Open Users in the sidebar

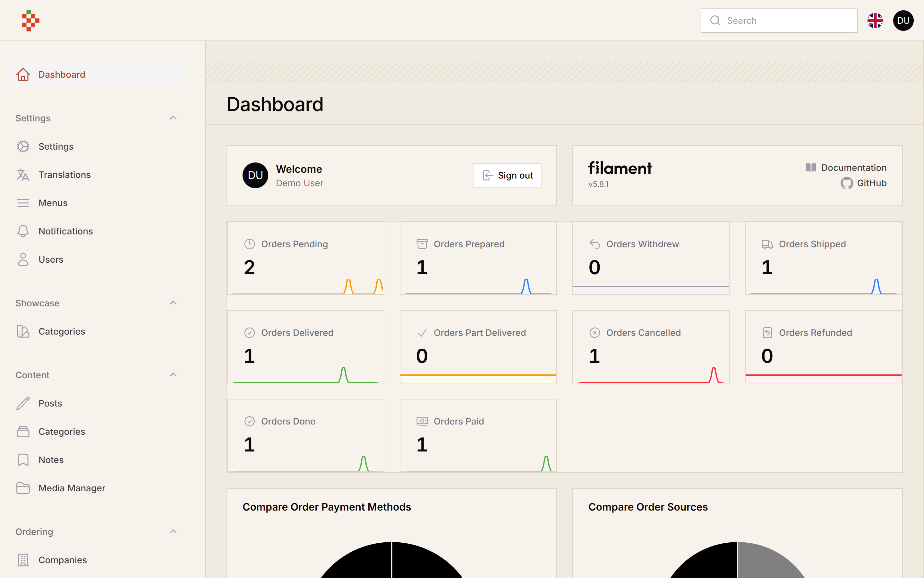click(98, 259)
